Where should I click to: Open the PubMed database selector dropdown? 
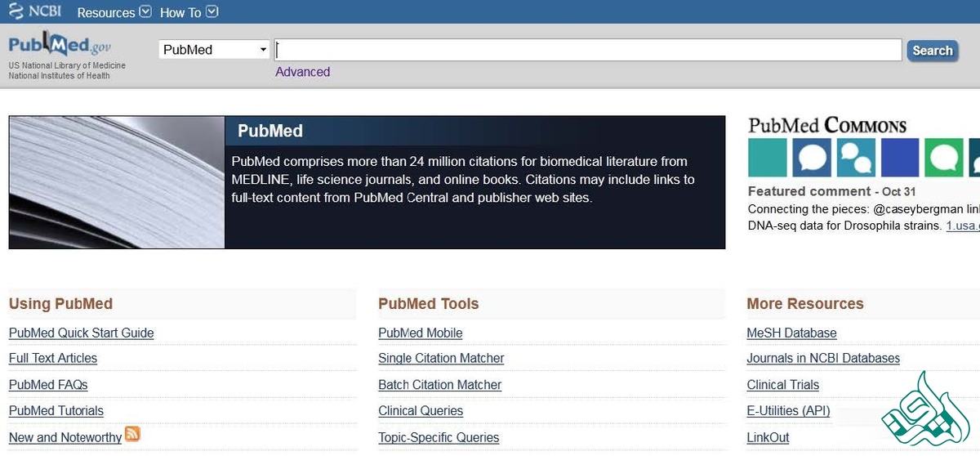(215, 50)
